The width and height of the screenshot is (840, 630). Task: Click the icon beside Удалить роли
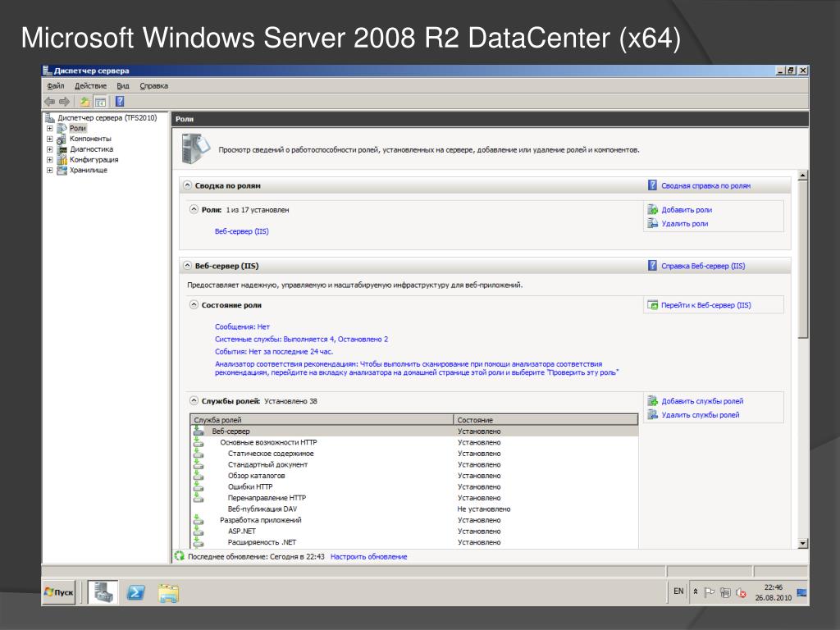652,223
